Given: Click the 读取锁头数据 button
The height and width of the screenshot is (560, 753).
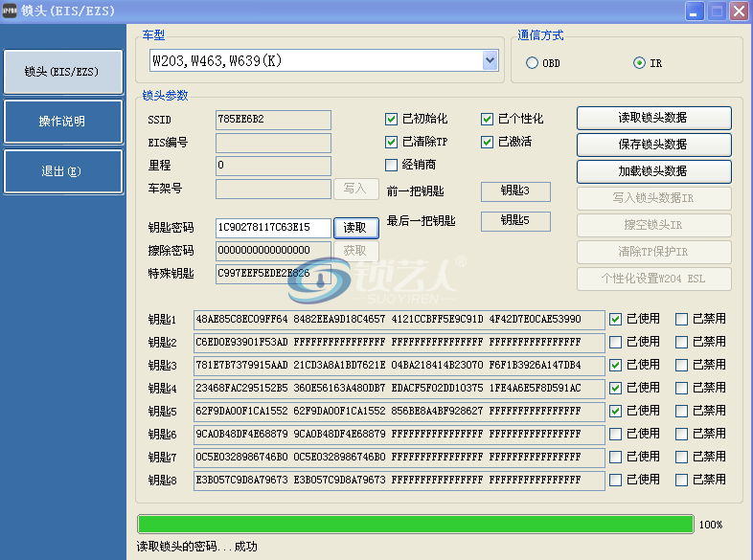Looking at the screenshot, I should pos(653,118).
